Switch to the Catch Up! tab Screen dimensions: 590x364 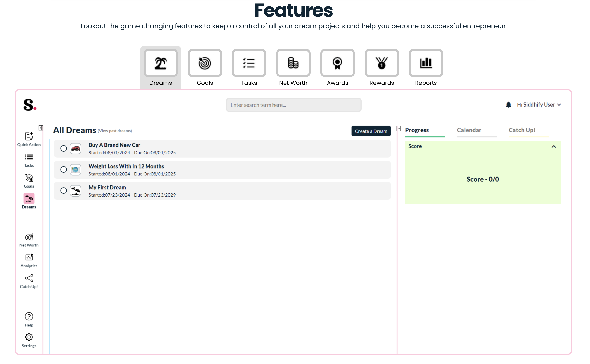[x=522, y=130]
